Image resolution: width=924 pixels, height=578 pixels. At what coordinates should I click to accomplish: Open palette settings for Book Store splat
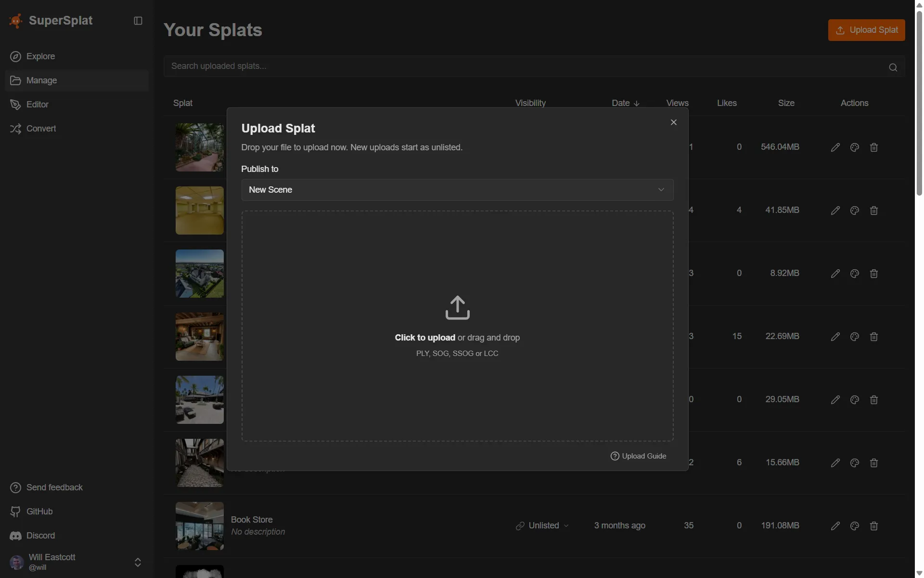point(855,526)
